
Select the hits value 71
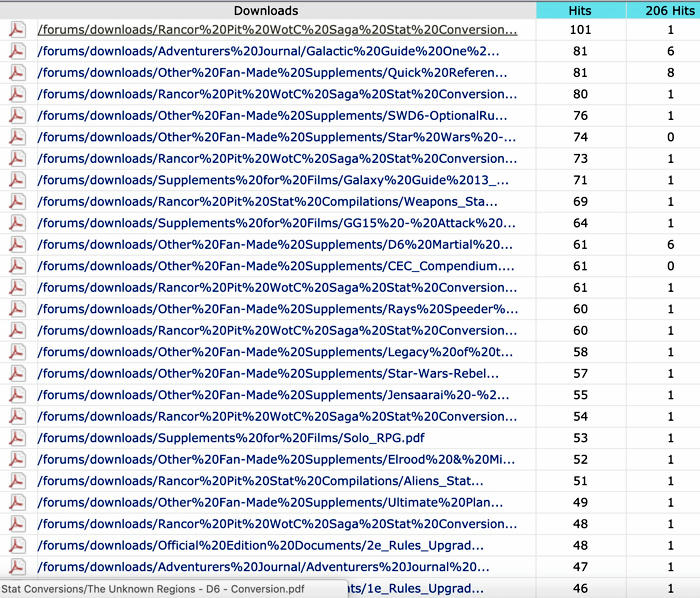click(580, 180)
